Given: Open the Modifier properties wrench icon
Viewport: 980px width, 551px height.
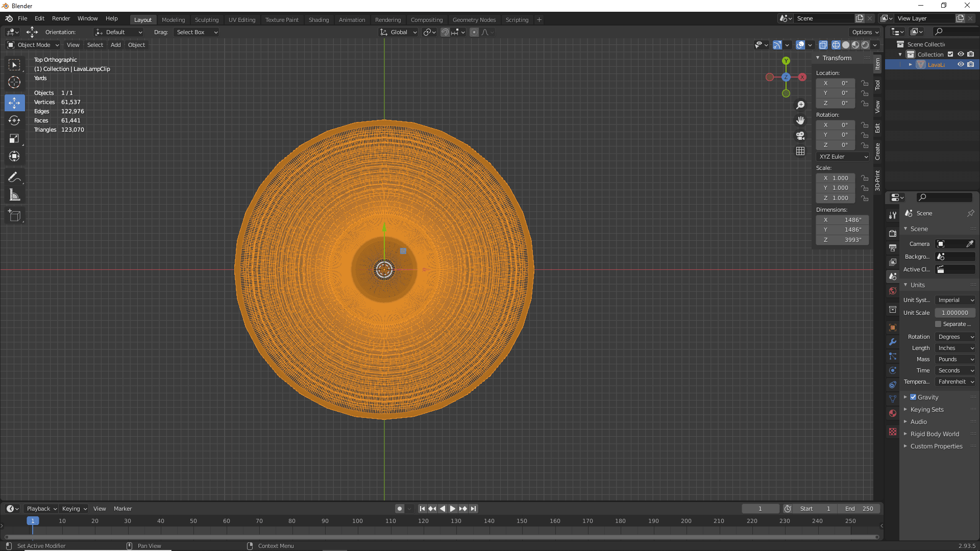Looking at the screenshot, I should pos(893,342).
